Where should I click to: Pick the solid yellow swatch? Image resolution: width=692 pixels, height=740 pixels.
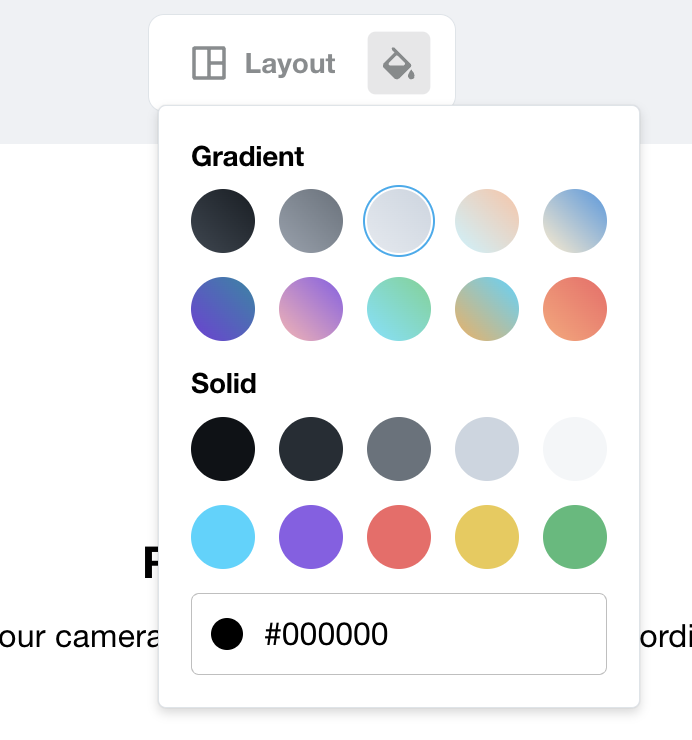(487, 537)
